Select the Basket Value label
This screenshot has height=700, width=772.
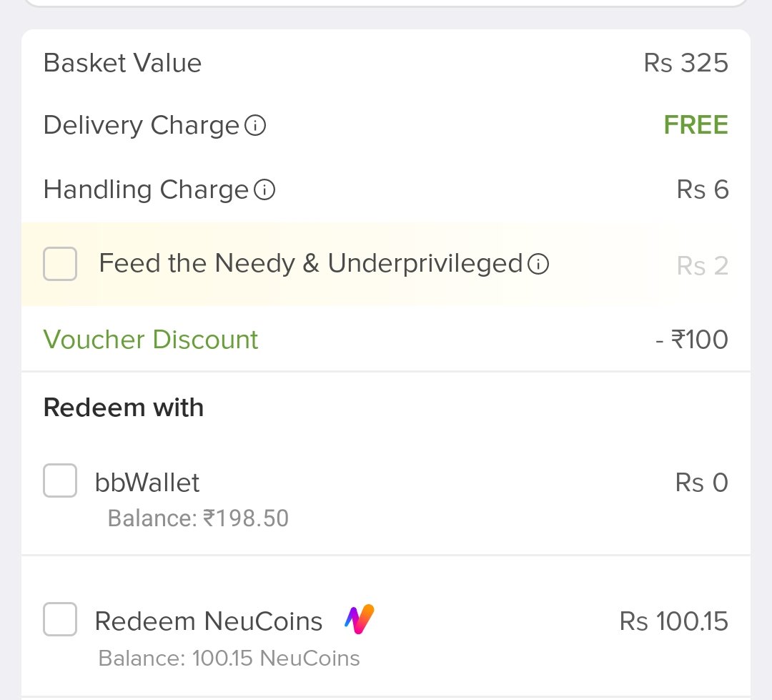point(123,63)
